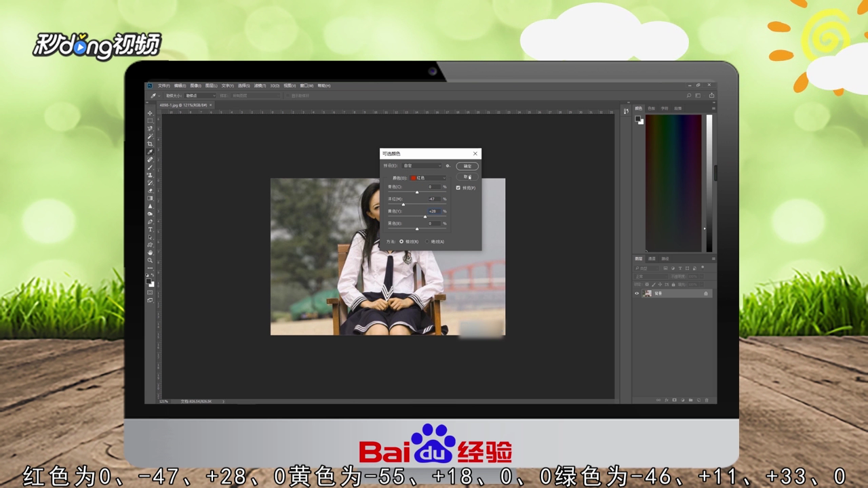Close the 4898-1.jpg document tab
The width and height of the screenshot is (868, 488).
pos(211,105)
